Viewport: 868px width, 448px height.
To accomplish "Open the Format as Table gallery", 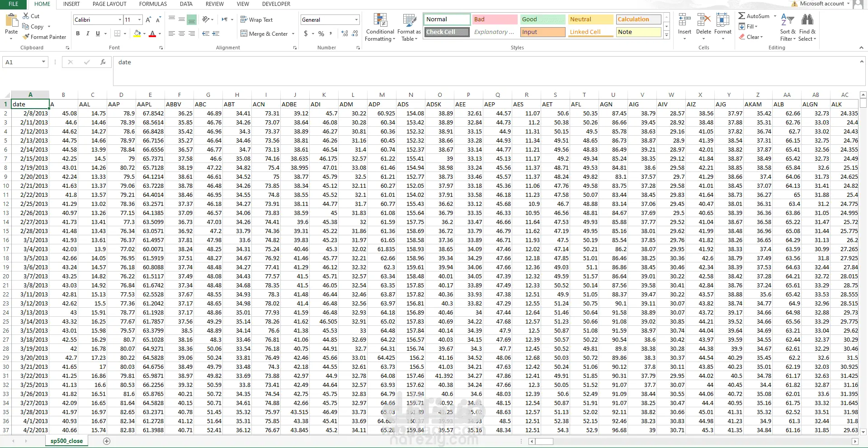I will 409,28.
